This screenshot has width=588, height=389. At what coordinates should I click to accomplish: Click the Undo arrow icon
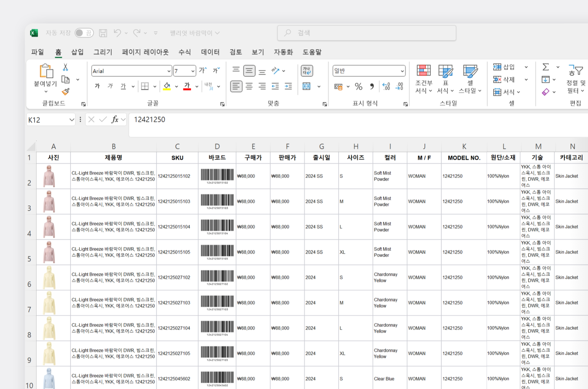[x=117, y=33]
